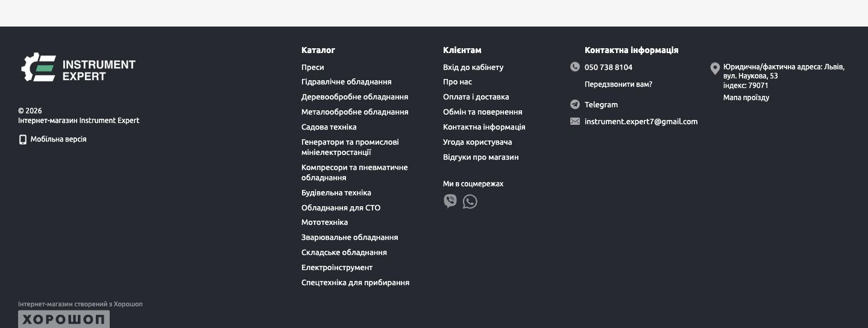Open Гідравлічне обладнання category

[x=347, y=82]
